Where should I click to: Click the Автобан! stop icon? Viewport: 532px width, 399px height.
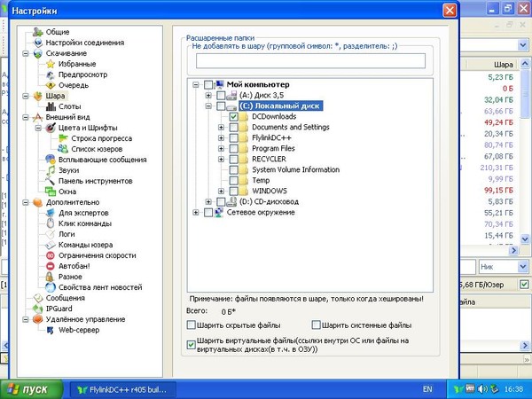coord(51,266)
